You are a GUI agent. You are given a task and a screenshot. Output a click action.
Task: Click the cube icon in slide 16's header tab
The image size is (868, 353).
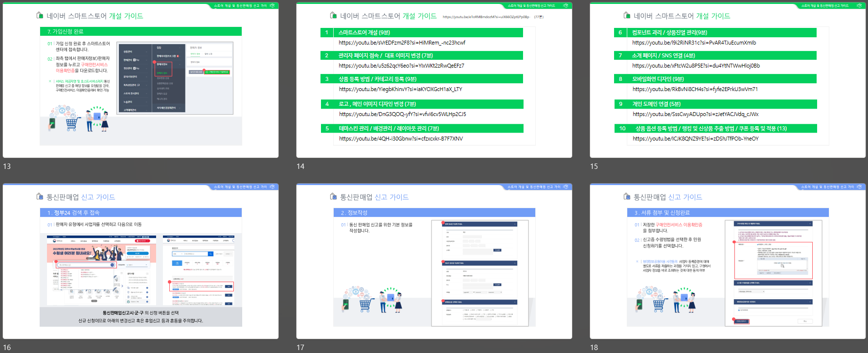pyautogui.click(x=272, y=187)
